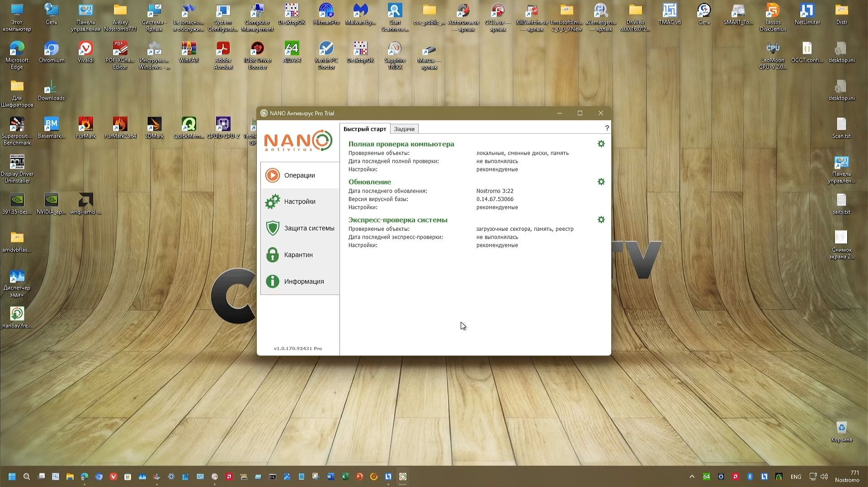
Task: Select the Vivaldi desktop icon
Action: point(85,52)
